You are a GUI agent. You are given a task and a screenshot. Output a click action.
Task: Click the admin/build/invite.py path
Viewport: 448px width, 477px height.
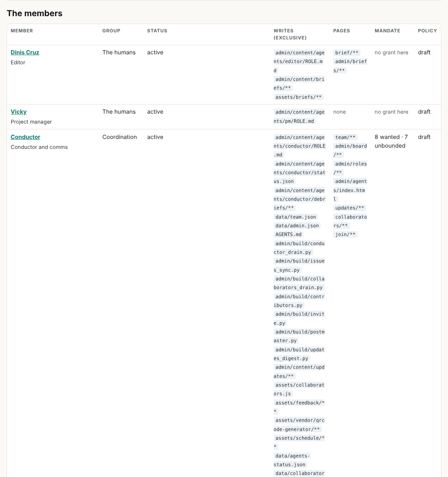(x=299, y=319)
